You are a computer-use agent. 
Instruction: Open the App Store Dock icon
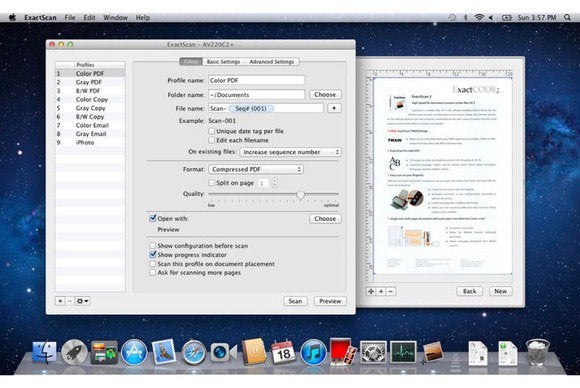coord(134,352)
